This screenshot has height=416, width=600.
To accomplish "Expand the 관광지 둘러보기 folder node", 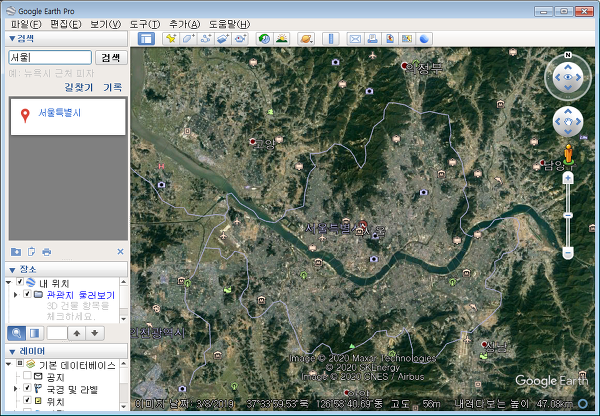I will (x=16, y=295).
